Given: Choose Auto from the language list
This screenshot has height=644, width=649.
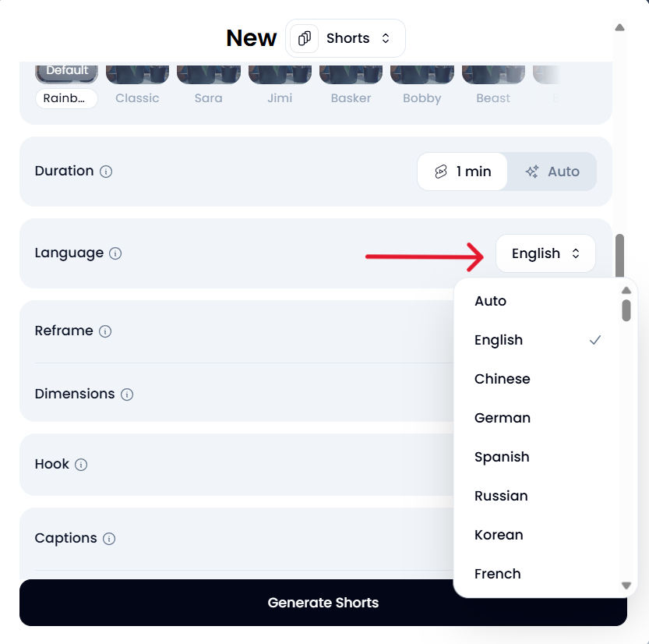Looking at the screenshot, I should coord(491,301).
